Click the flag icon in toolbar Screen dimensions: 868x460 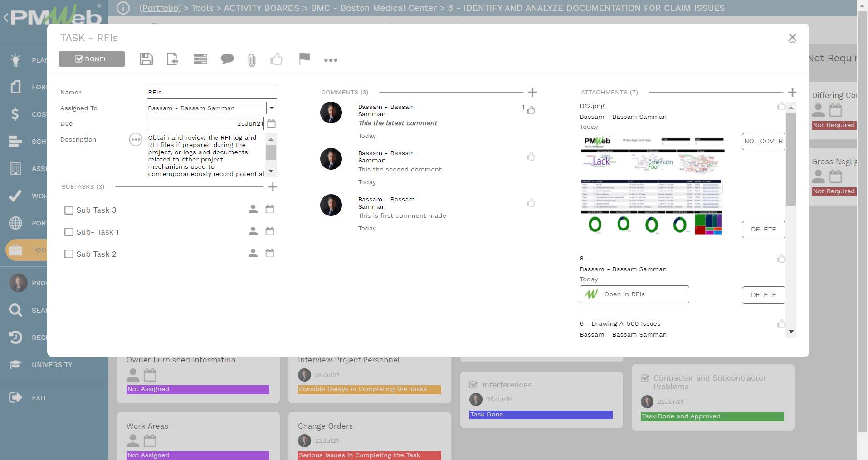click(x=304, y=59)
